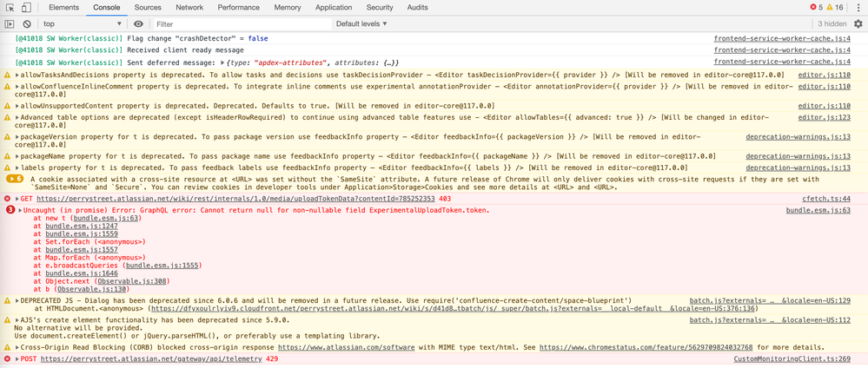This screenshot has height=368, width=868.
Task: Expand the GET 403 error entry
Action: pos(17,199)
